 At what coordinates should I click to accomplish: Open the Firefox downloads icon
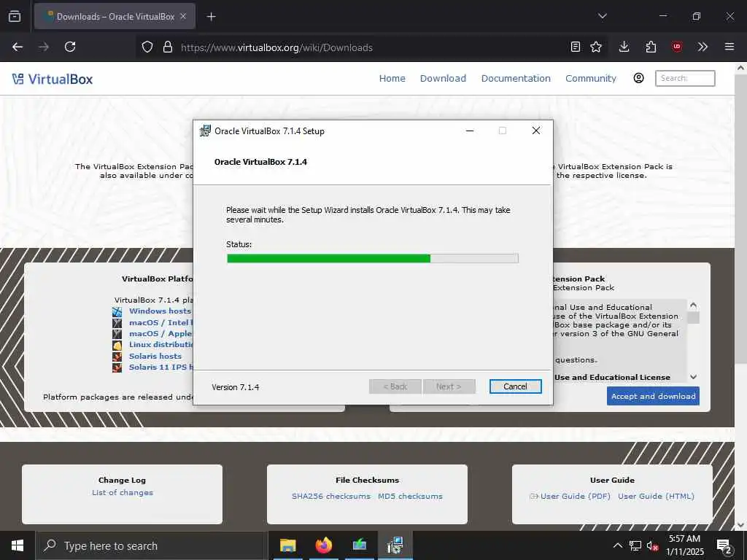click(624, 47)
